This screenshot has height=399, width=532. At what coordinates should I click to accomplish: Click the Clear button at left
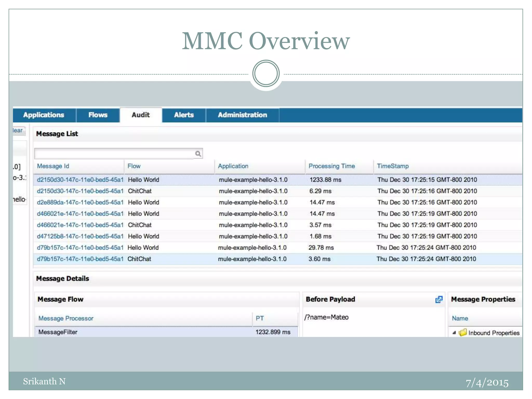click(x=18, y=130)
